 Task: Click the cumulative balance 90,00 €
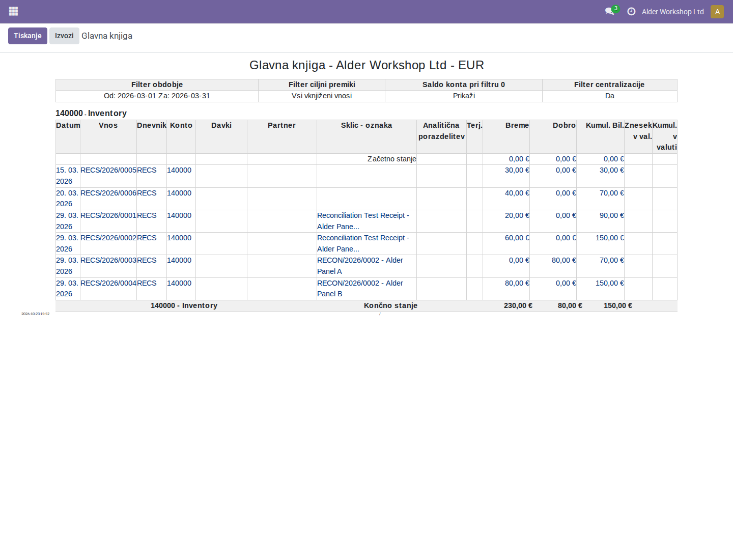click(611, 215)
